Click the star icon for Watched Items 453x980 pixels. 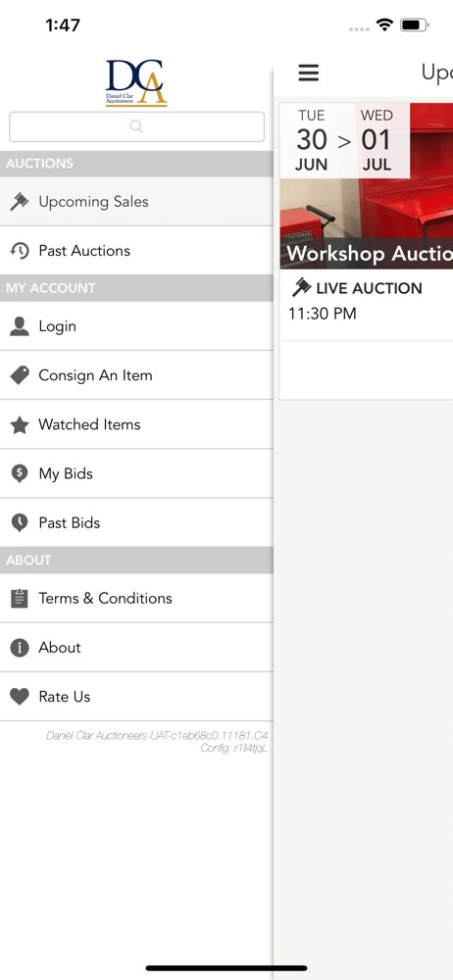pyautogui.click(x=20, y=424)
